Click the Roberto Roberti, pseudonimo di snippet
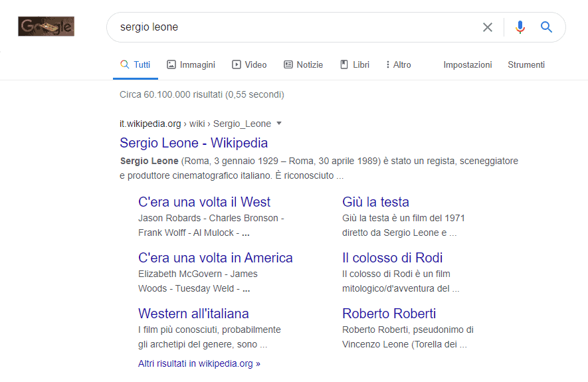588x382 pixels. (408, 337)
